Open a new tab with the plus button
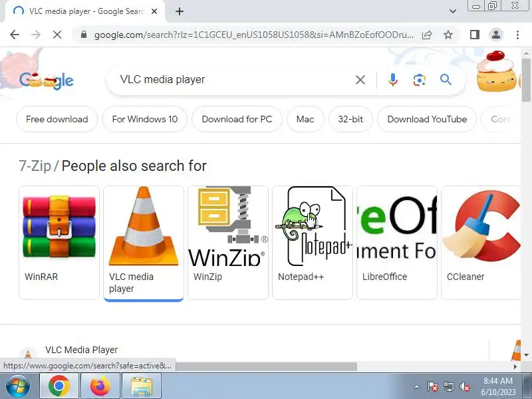This screenshot has height=399, width=532. 180,11
